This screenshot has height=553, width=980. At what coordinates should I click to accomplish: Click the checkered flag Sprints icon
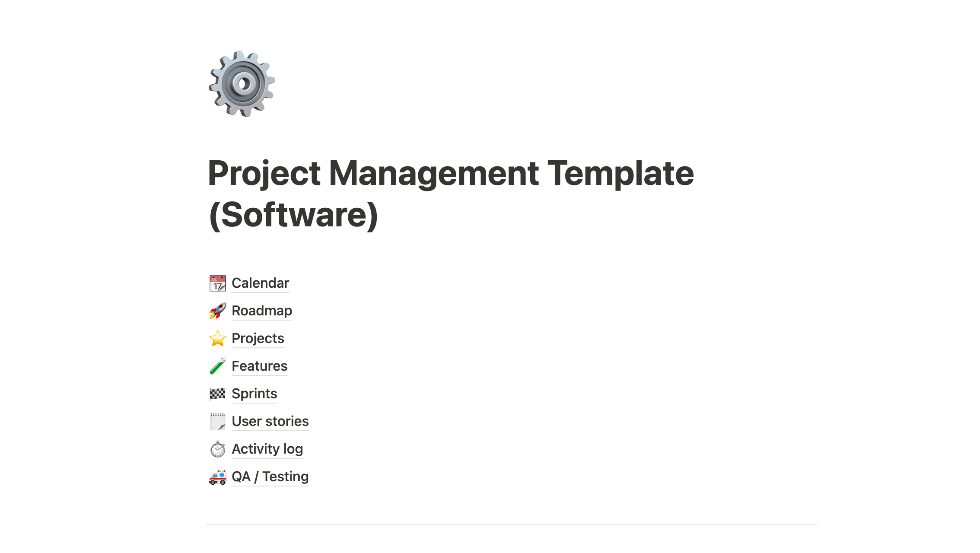218,394
